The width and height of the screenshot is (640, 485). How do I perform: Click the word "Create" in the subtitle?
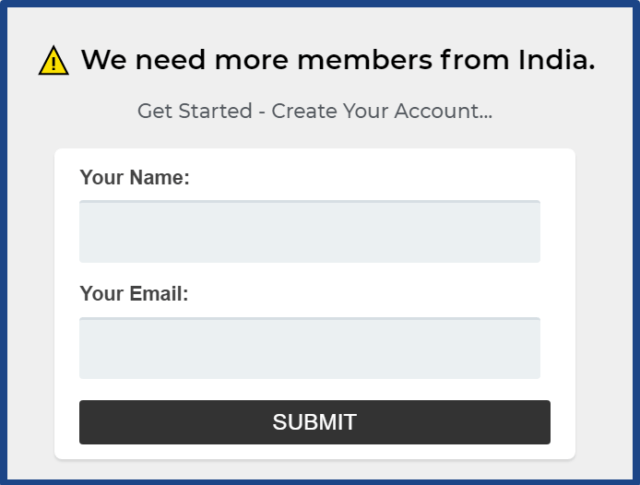304,111
